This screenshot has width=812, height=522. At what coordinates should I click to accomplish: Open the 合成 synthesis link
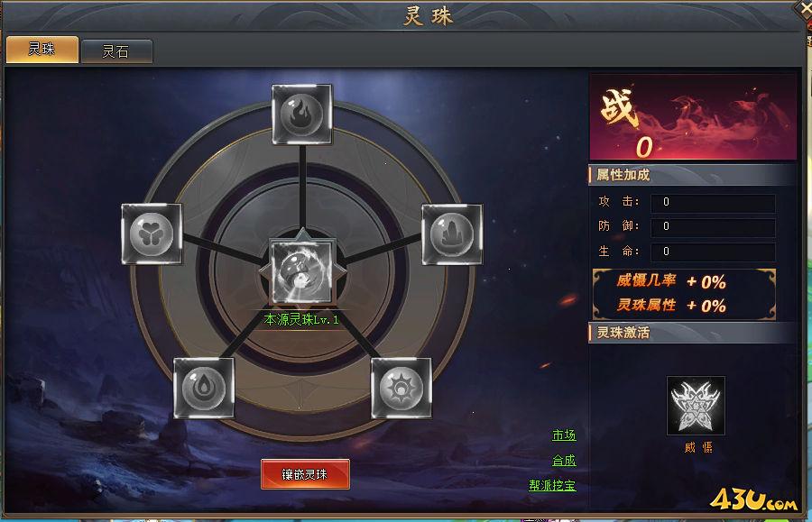pos(564,460)
